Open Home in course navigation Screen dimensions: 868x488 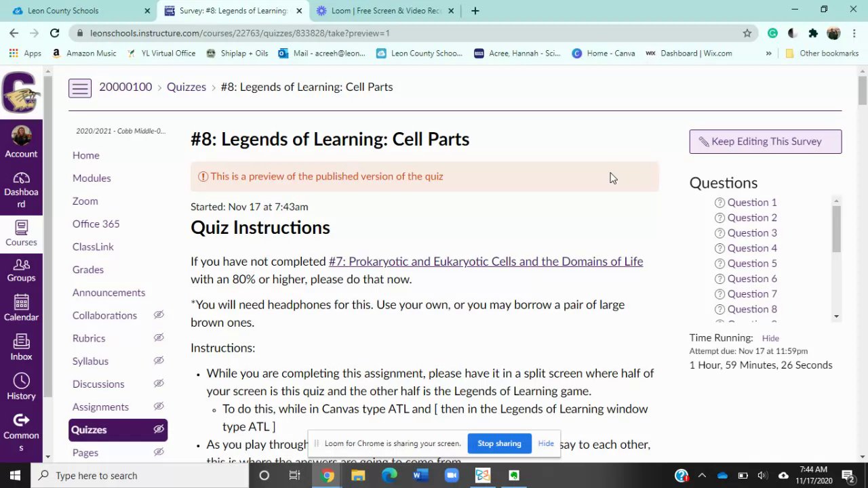pos(86,155)
